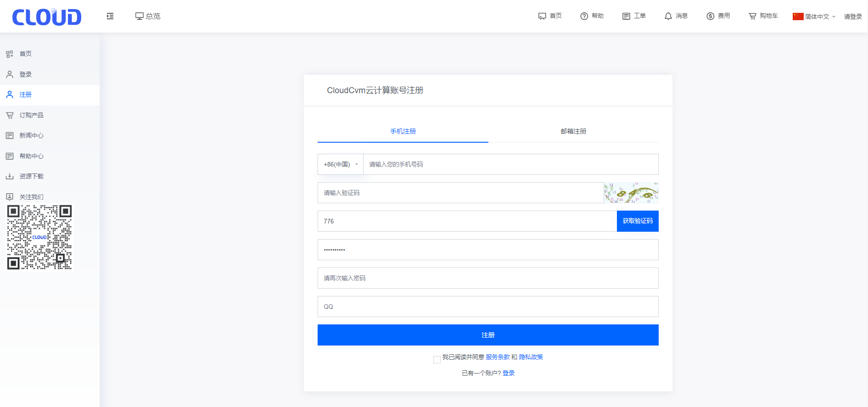Image resolution: width=868 pixels, height=407 pixels.
Task: Expand the 简体中文 language dropdown
Action: (x=820, y=17)
